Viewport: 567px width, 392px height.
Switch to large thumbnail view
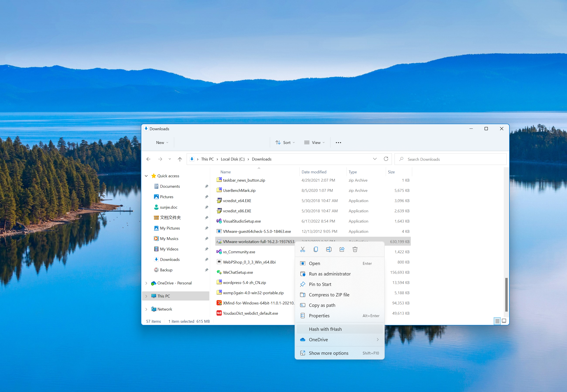click(504, 321)
